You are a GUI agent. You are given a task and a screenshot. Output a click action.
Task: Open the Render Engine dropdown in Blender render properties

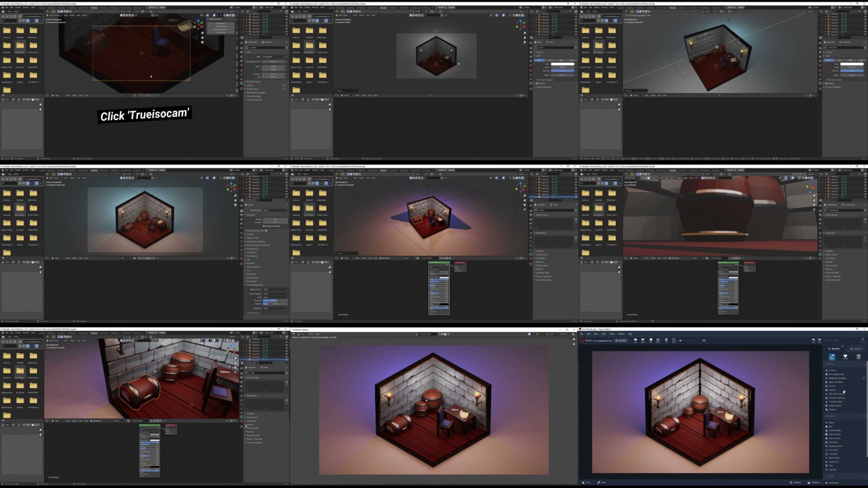275,210
